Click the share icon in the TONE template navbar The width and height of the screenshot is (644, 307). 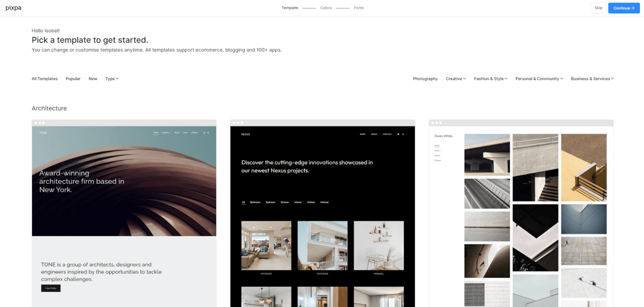pyautogui.click(x=208, y=132)
